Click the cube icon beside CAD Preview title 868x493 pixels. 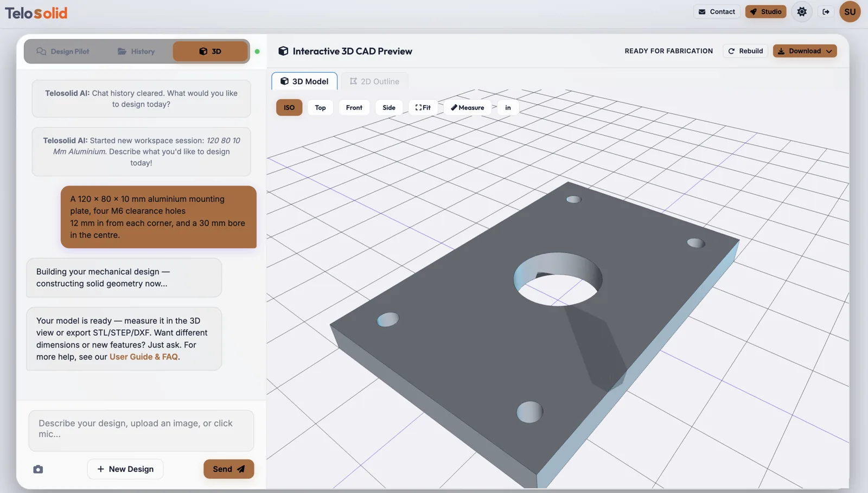click(283, 51)
